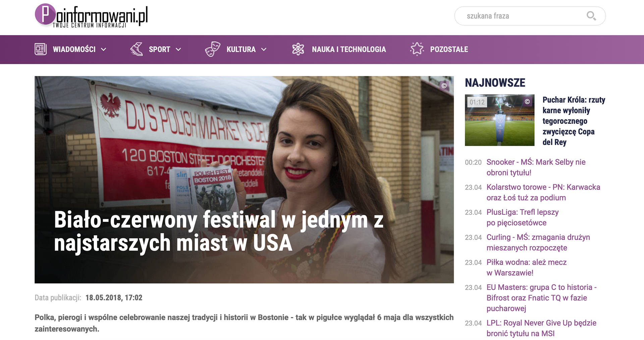The height and width of the screenshot is (340, 644).
Task: Open the Piłka wodna mecz w Warszawie link
Action: pos(527,267)
